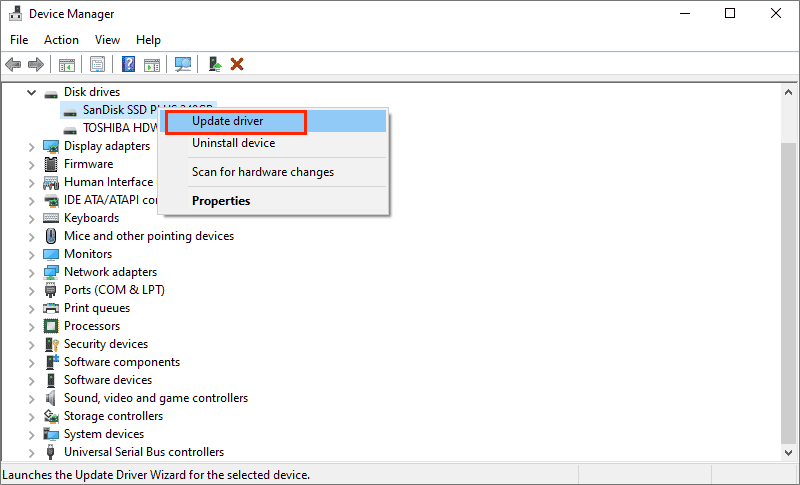Select the Software devices label
Image resolution: width=800 pixels, height=485 pixels.
[x=108, y=380]
